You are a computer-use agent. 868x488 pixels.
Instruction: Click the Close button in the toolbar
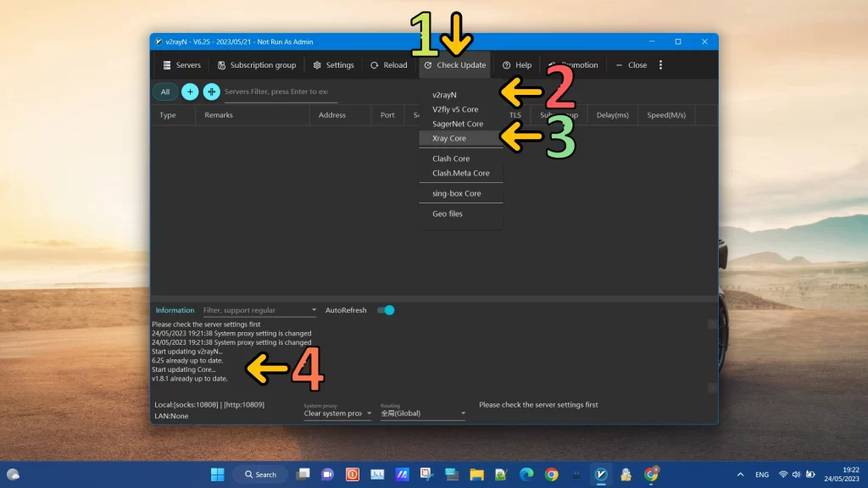(631, 64)
